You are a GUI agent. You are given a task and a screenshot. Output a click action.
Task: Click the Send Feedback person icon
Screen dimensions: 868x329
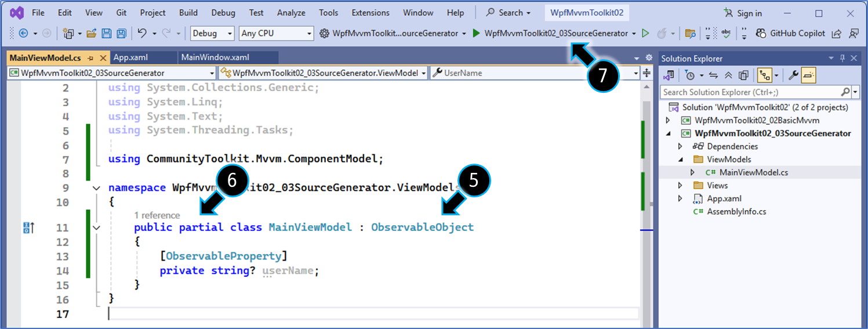854,34
